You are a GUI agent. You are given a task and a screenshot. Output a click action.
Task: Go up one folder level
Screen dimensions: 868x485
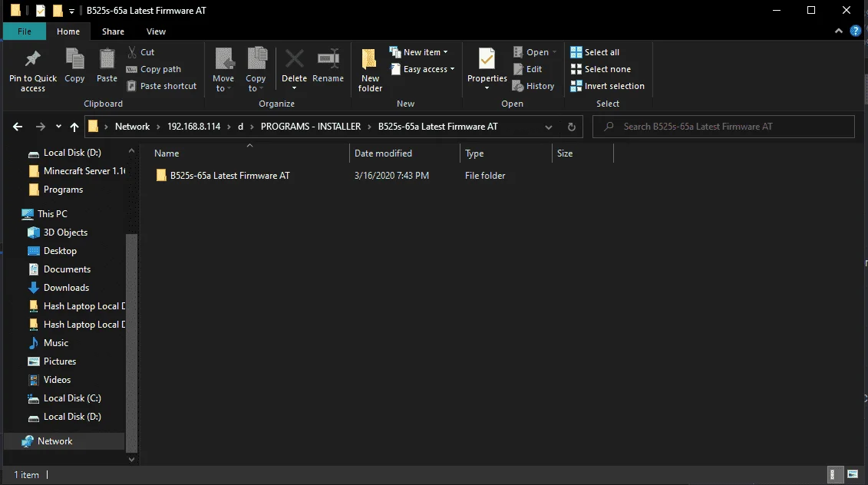click(74, 127)
